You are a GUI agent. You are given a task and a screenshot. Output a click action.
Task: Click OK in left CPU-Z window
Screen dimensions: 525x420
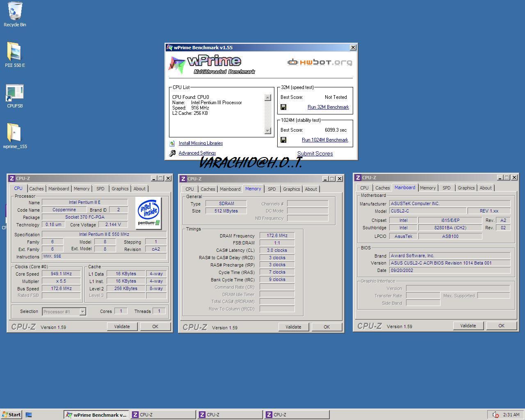pos(155,326)
